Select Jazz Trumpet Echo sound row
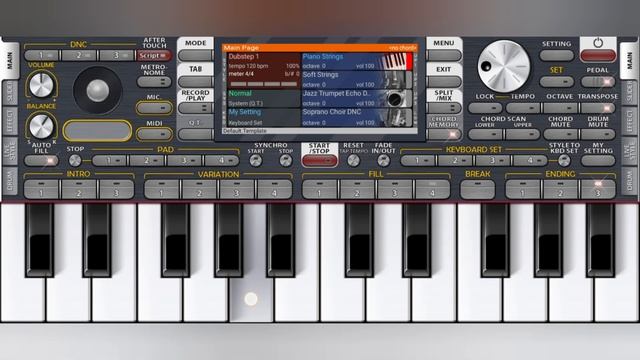This screenshot has height=360, width=640. (357, 98)
